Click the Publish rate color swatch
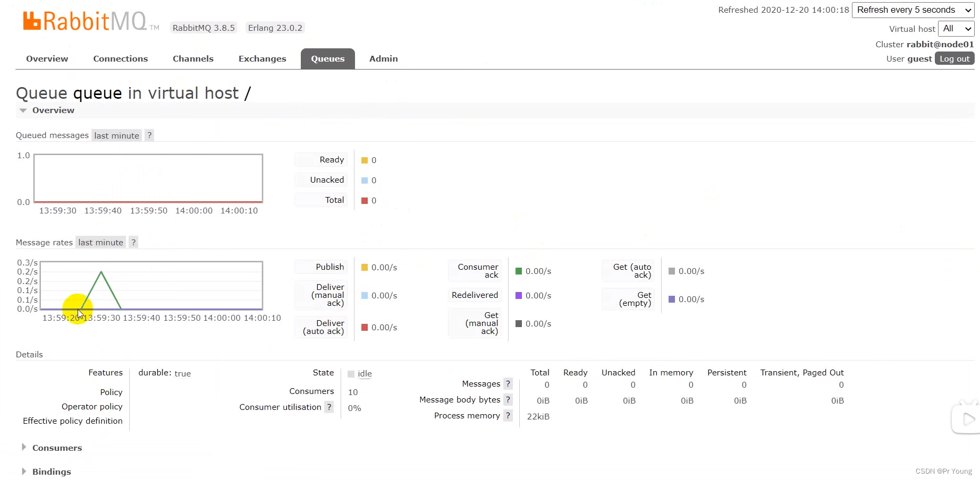Screen dimensions: 980x480 (364, 267)
